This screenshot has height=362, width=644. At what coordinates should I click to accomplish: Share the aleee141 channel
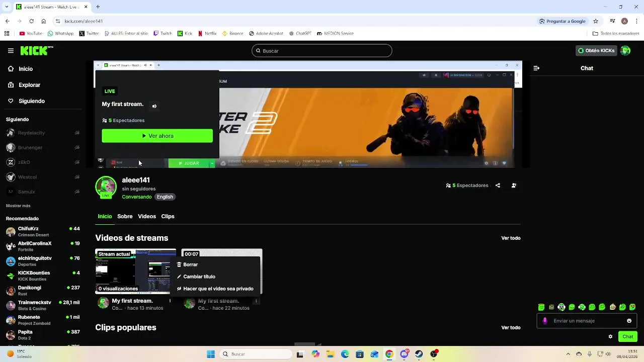[498, 186]
